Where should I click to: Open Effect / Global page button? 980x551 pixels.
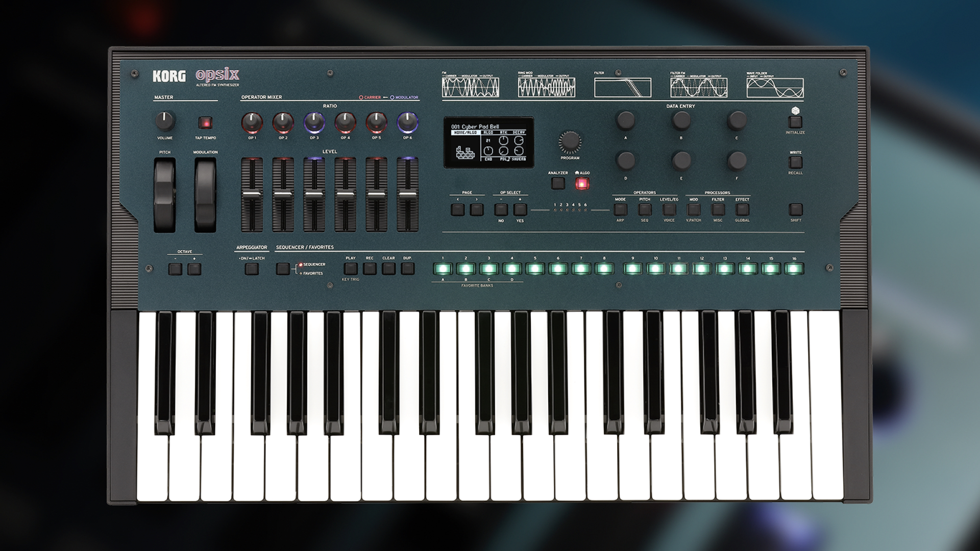click(743, 209)
